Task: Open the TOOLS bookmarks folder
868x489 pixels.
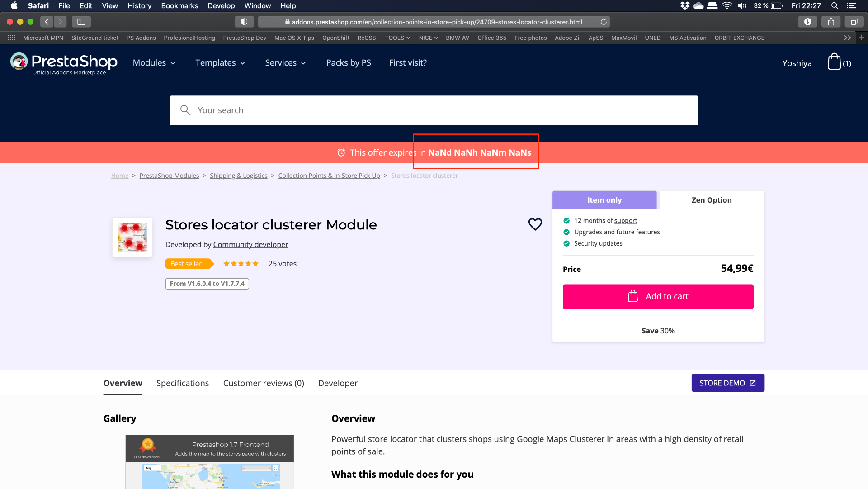Action: pyautogui.click(x=397, y=38)
